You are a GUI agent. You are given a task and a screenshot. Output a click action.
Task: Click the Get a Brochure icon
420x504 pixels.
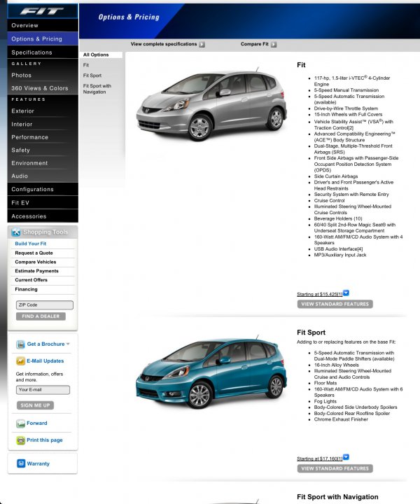tap(20, 344)
